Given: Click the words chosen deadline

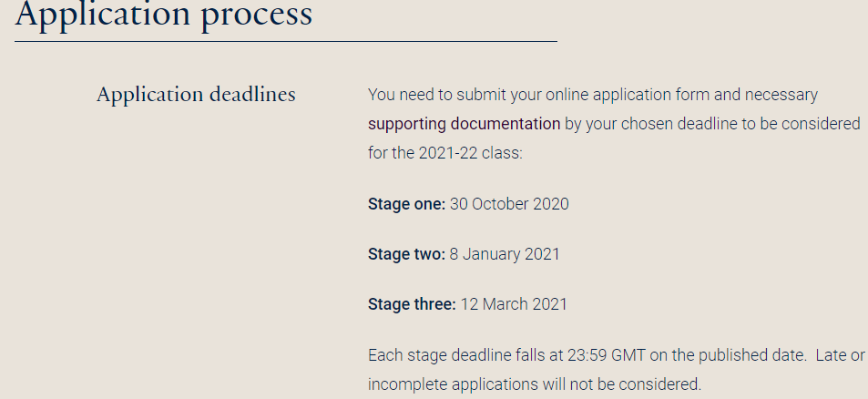Looking at the screenshot, I should point(679,124).
